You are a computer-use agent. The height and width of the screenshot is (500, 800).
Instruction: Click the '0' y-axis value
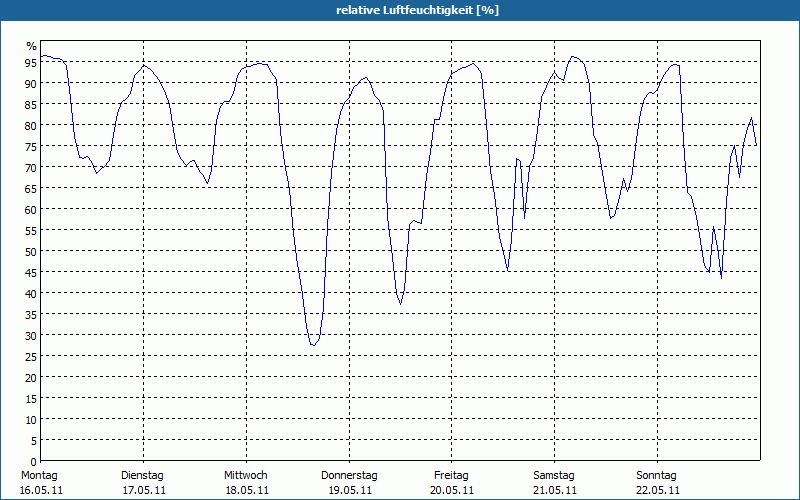tap(34, 462)
